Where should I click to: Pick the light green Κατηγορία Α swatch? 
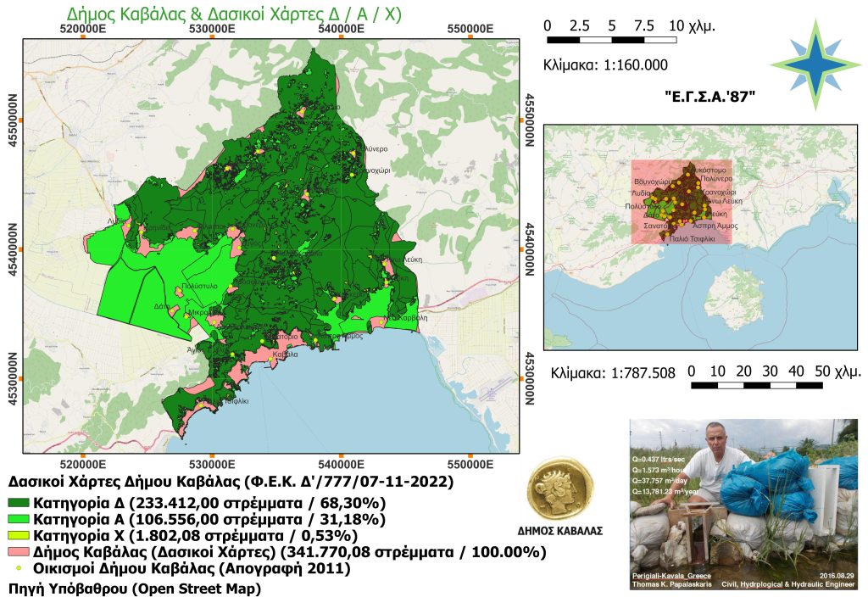[19, 519]
